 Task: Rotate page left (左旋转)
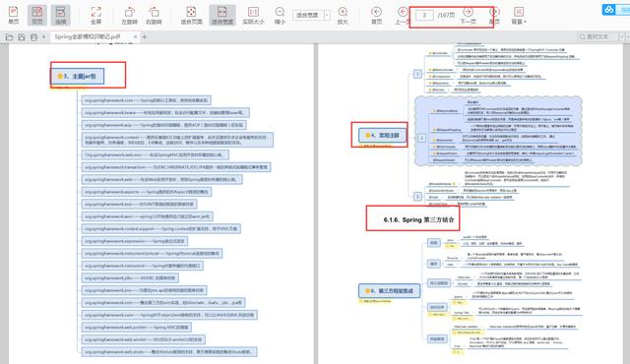coord(129,16)
